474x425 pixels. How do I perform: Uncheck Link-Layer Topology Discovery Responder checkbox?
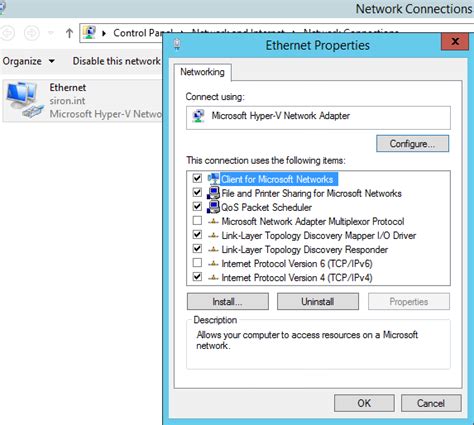[x=197, y=248]
